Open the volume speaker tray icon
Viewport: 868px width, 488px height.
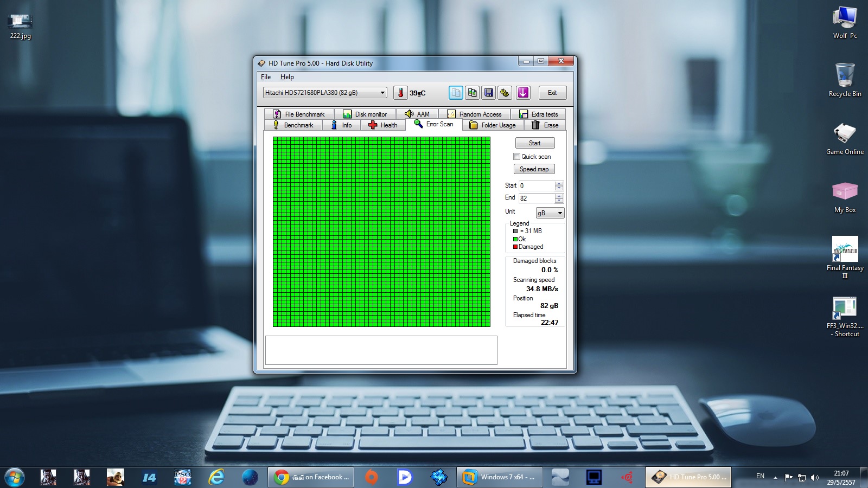814,477
